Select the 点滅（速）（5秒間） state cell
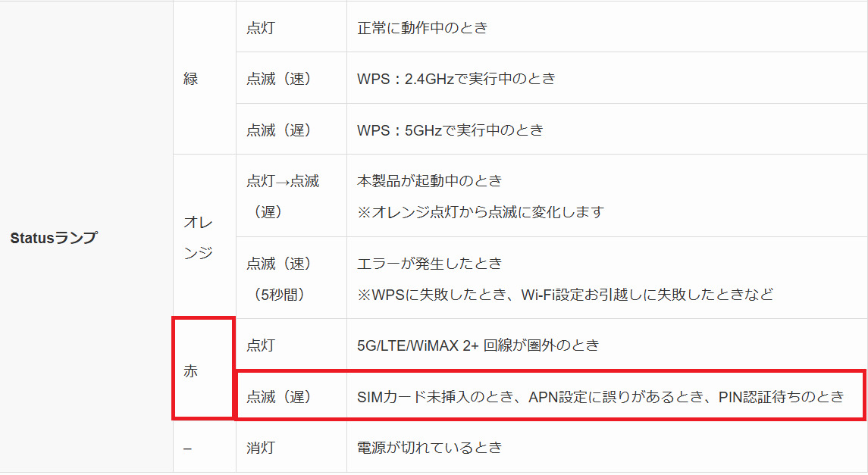Image resolution: width=868 pixels, height=475 pixels. click(291, 278)
